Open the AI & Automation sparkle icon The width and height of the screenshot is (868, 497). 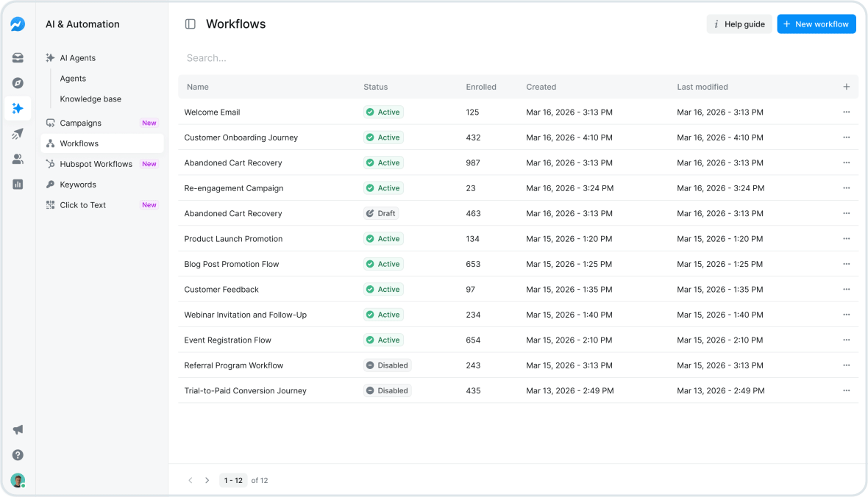point(18,108)
